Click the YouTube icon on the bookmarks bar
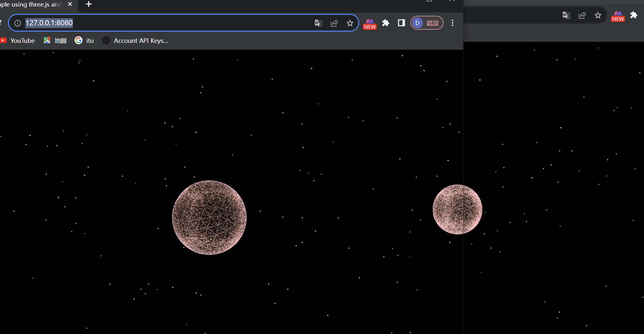 [17, 40]
